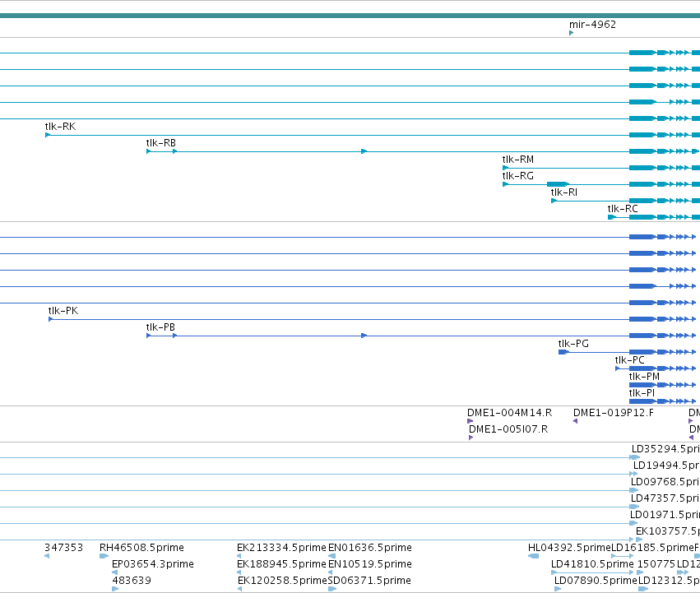
Task: Click DME1-004M14.R arrowhead glyph
Action: [470, 421]
